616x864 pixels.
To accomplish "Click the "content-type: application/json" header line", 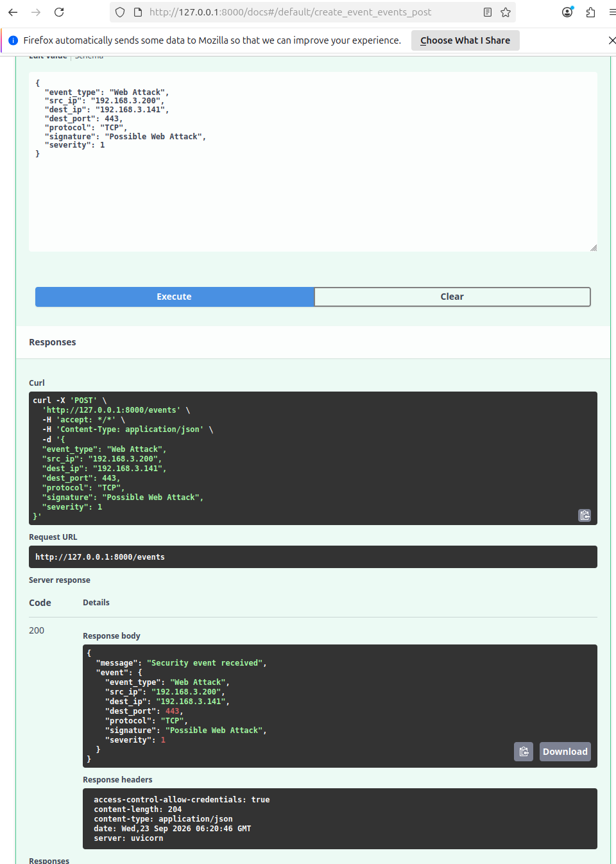I will pos(163,819).
